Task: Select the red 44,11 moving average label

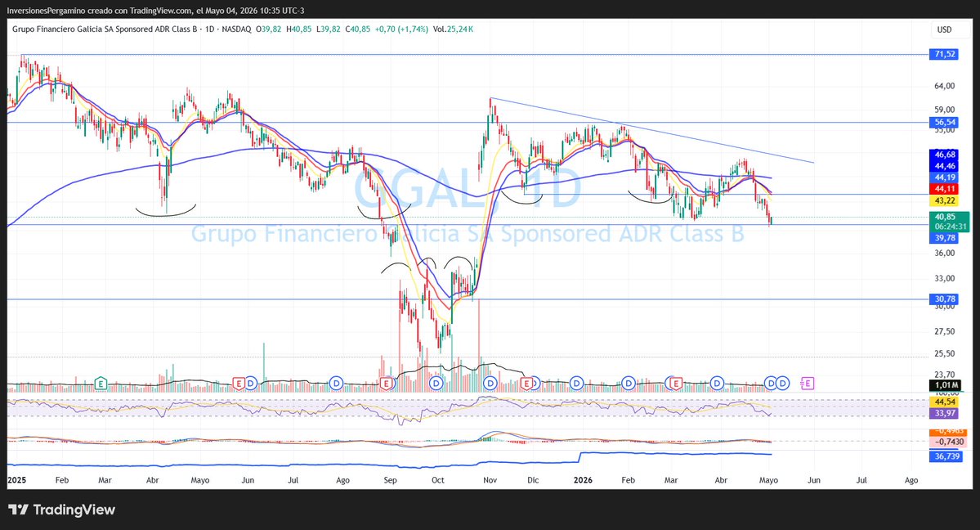Action: (944, 189)
